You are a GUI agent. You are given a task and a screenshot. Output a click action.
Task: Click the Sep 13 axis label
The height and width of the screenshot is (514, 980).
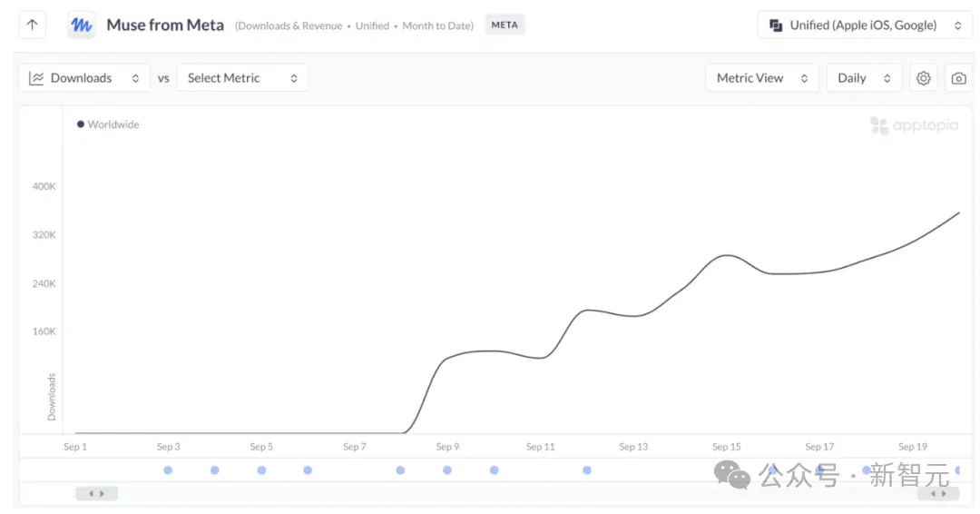pos(633,447)
